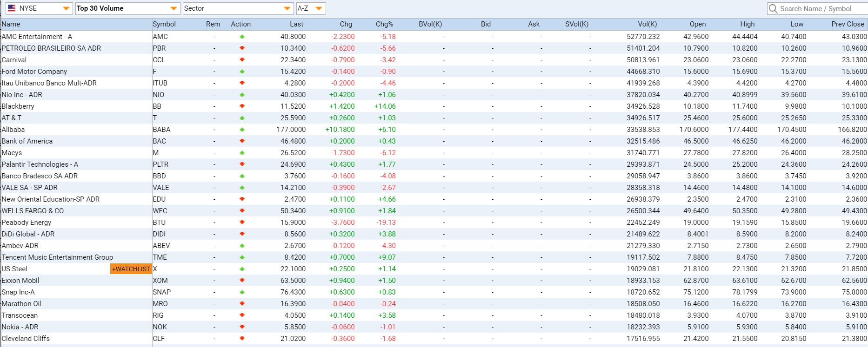The height and width of the screenshot is (347, 868).
Task: Click the action arrow icon for Blackberry
Action: click(242, 106)
